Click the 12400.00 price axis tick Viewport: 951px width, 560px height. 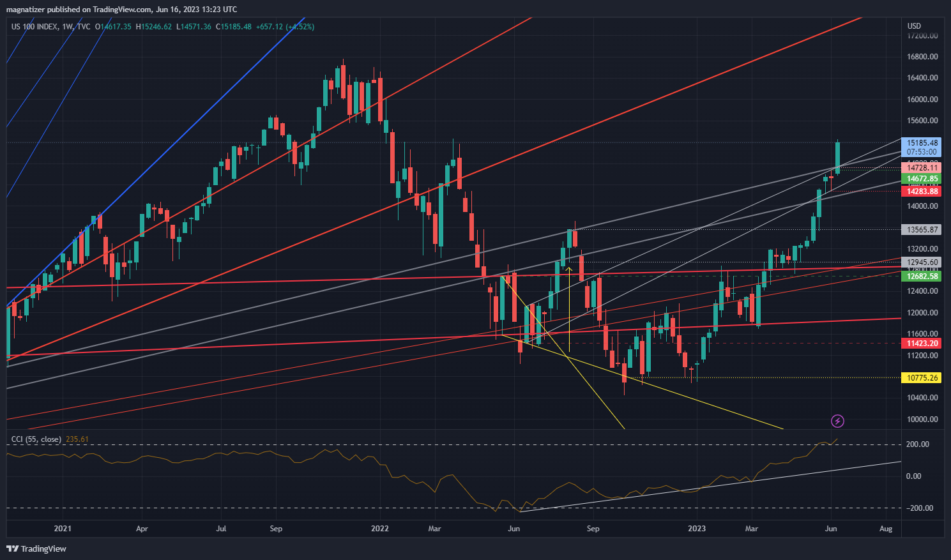tap(922, 291)
